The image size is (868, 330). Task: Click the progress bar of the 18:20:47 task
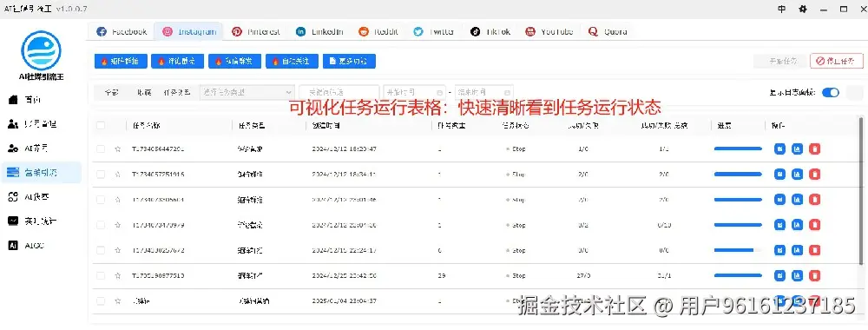click(738, 149)
